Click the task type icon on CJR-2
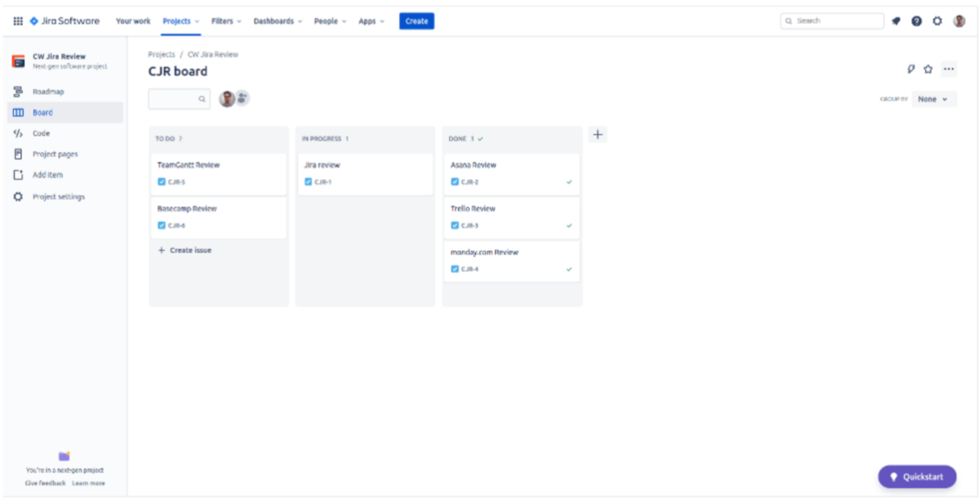This screenshot has height=499, width=980. point(455,182)
